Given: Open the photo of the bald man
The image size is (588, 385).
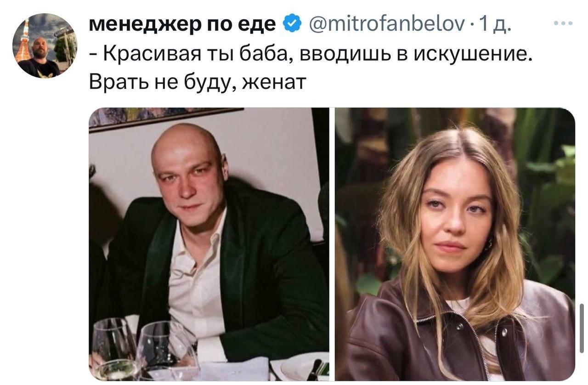Looking at the screenshot, I should [x=209, y=244].
